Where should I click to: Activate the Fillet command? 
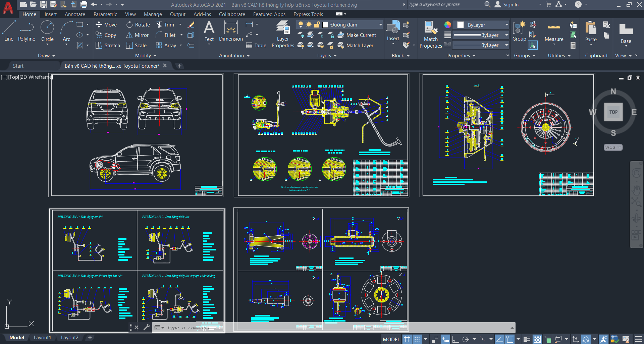[x=166, y=35]
